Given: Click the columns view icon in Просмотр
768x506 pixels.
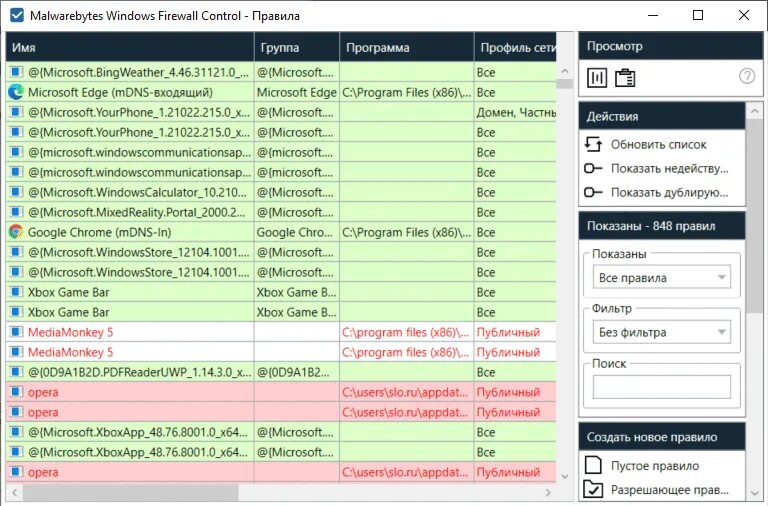Looking at the screenshot, I should click(x=597, y=77).
